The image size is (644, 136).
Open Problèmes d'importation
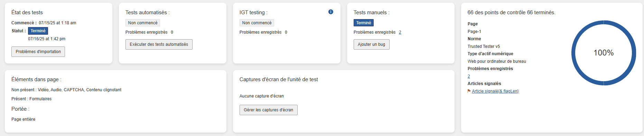(x=38, y=52)
